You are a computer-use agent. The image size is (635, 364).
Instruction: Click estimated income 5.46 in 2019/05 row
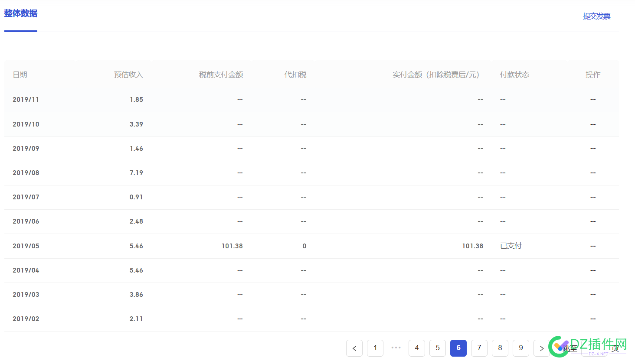[x=136, y=246]
